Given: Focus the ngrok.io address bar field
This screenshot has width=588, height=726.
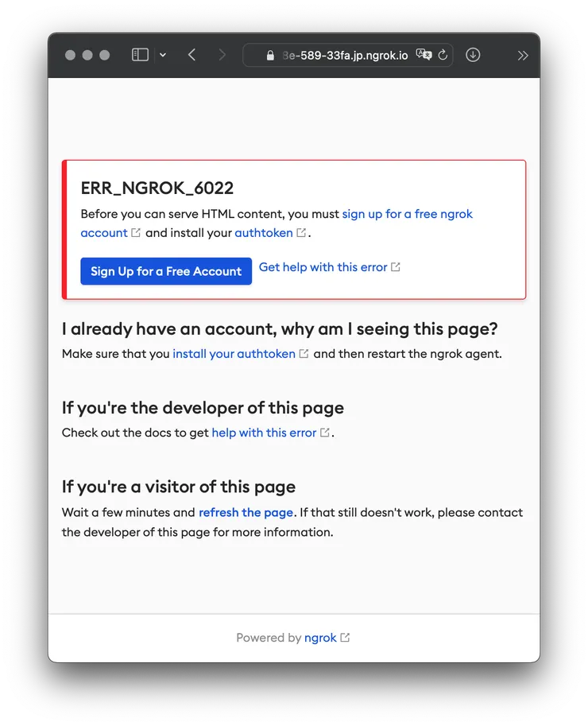Looking at the screenshot, I should 347,55.
